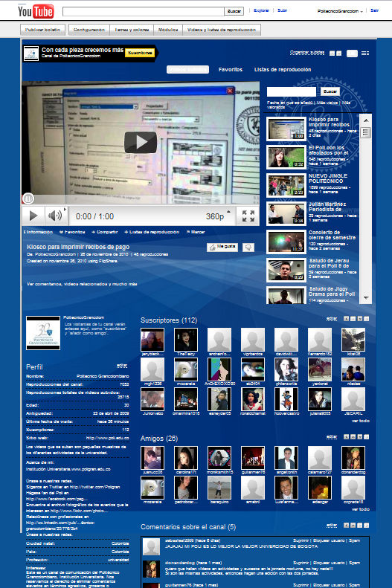Open the 360p quality selector
The image size is (392, 588).
[217, 216]
